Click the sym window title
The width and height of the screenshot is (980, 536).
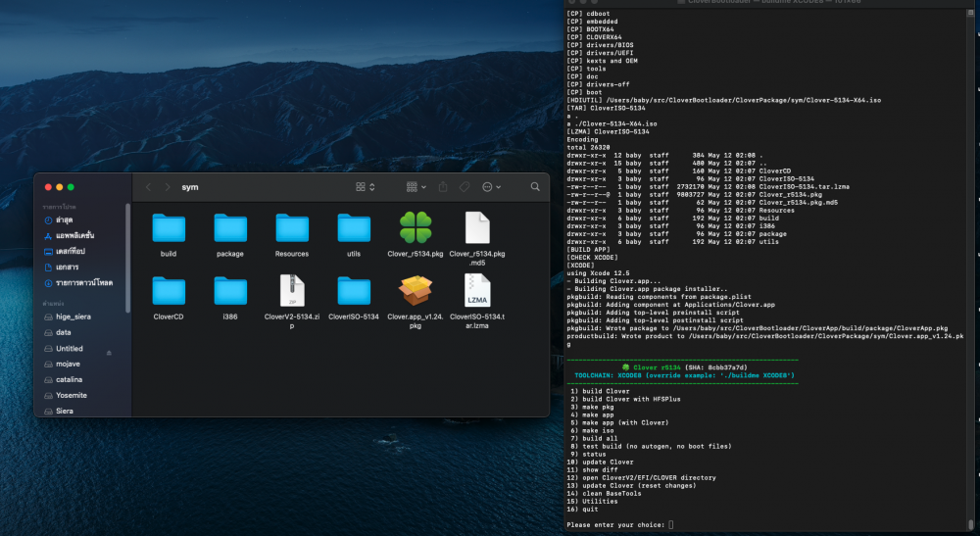click(190, 187)
